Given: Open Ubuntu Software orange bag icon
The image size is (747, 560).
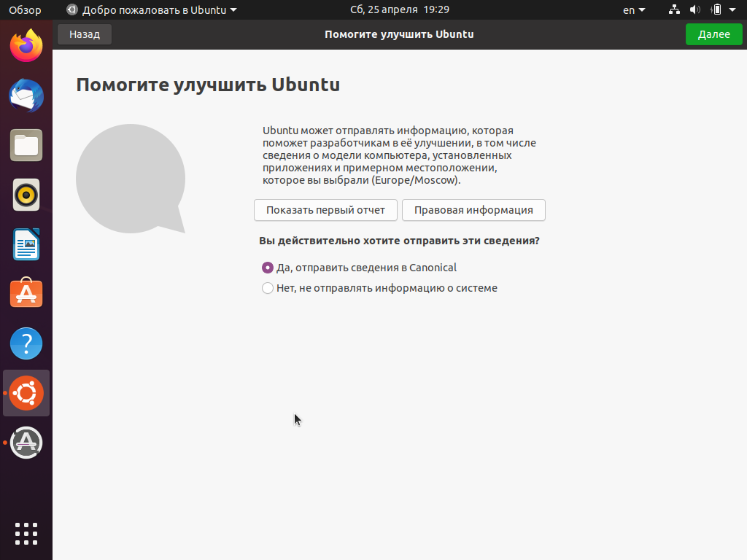Looking at the screenshot, I should 26,293.
